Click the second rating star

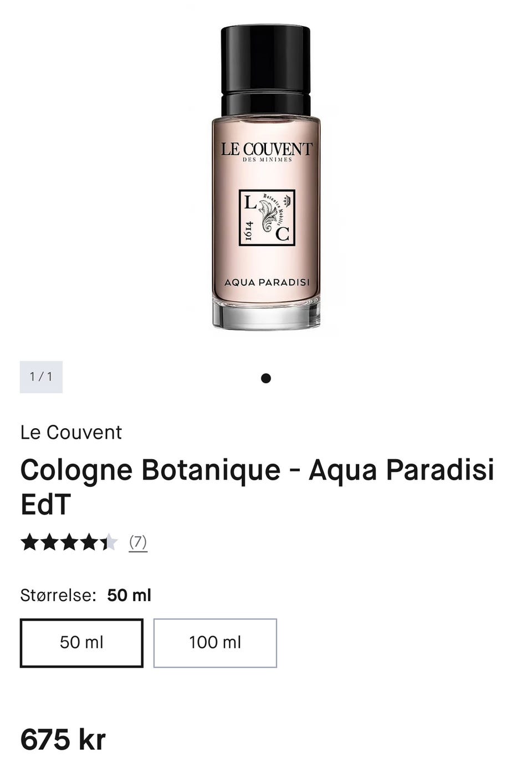point(49,542)
